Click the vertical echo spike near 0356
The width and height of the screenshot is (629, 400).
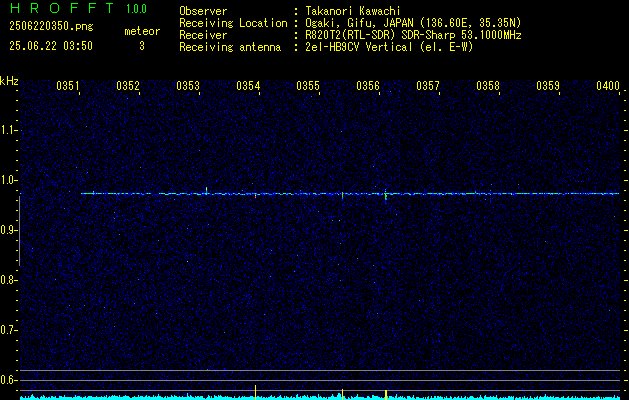pos(386,197)
